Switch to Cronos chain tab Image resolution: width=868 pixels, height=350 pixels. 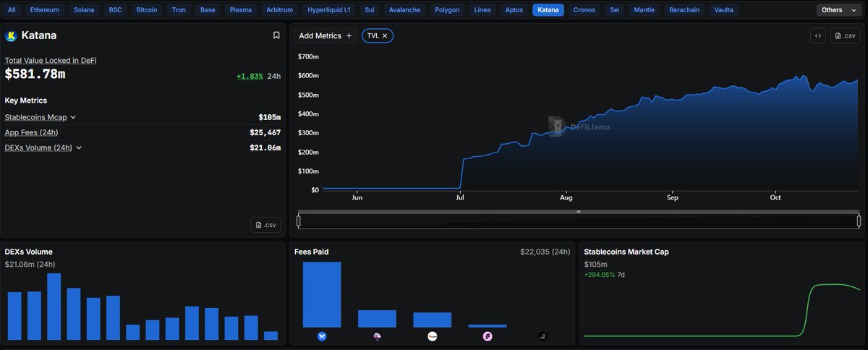[584, 10]
